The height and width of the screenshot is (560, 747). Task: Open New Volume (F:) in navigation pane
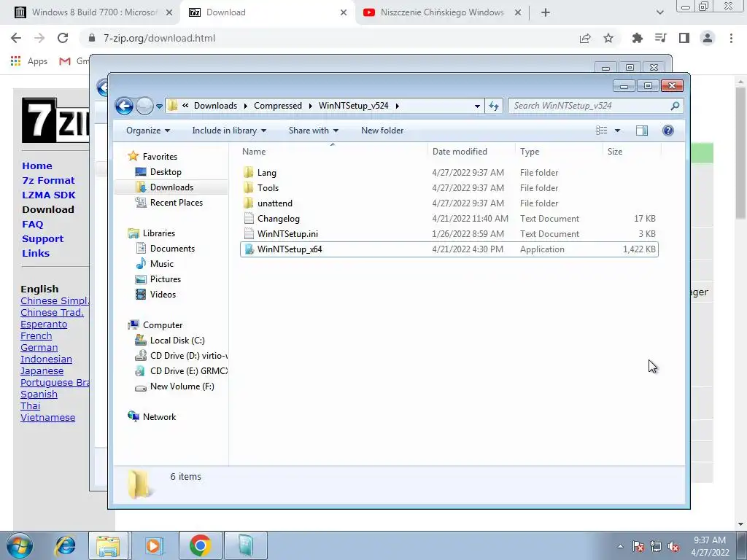(x=182, y=386)
